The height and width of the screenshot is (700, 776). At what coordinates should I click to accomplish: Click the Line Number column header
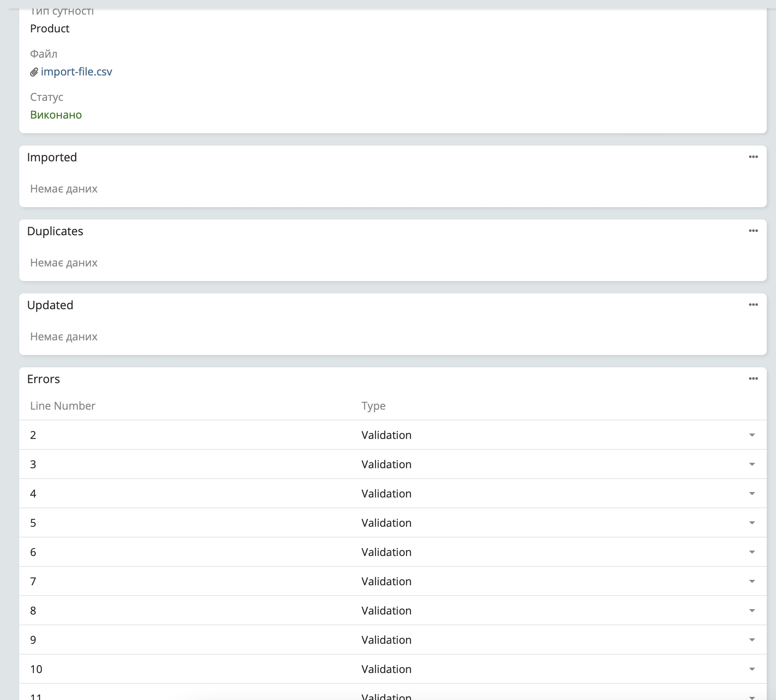coord(62,406)
